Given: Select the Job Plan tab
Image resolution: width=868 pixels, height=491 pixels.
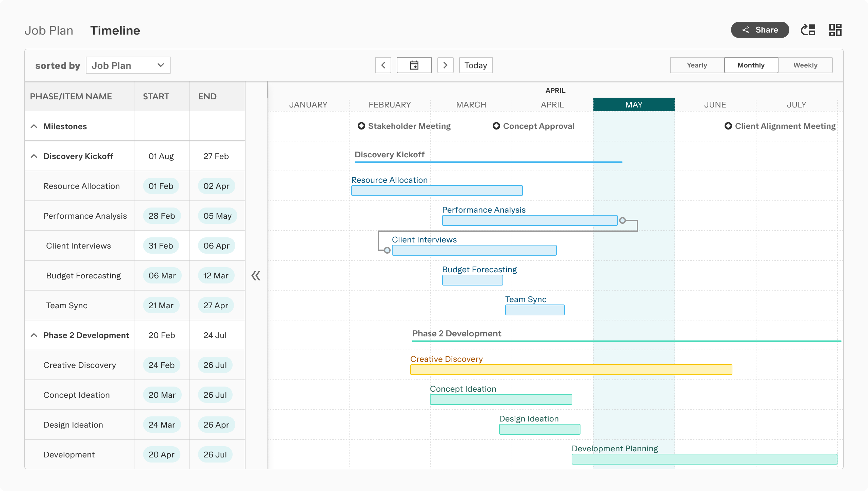Looking at the screenshot, I should pos(49,30).
